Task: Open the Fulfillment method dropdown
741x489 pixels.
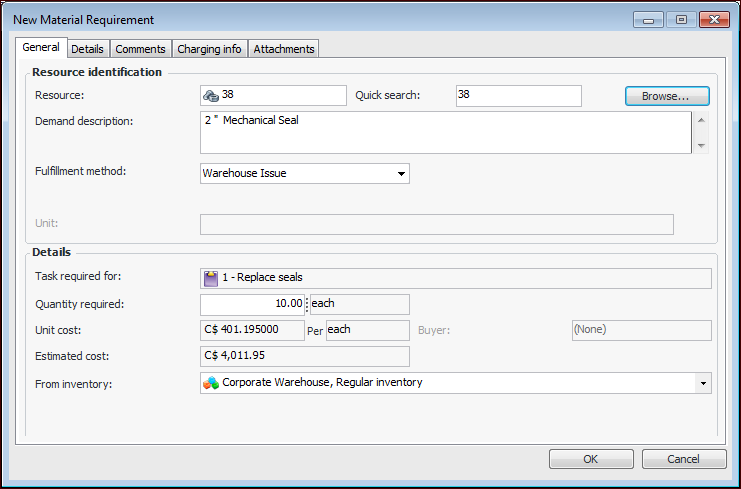Action: tap(401, 174)
